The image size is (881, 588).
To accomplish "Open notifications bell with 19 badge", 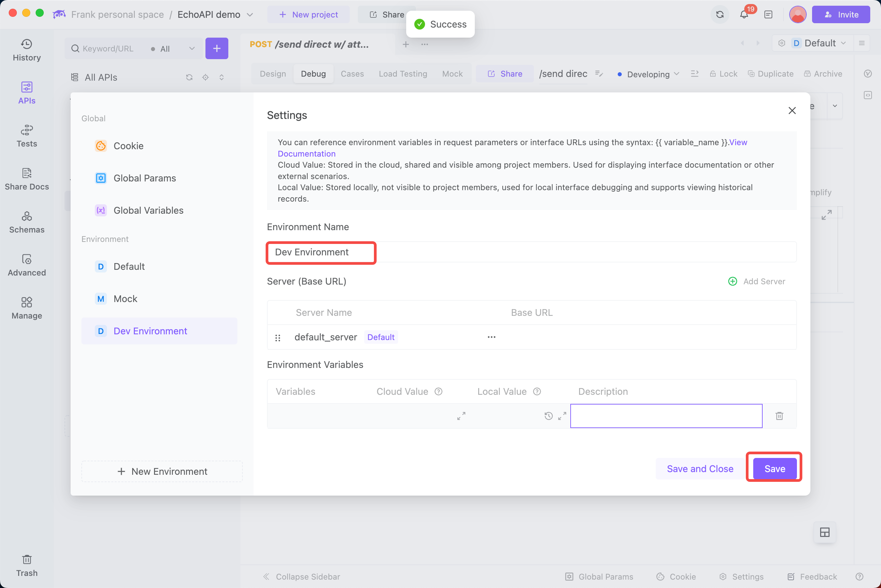I will pos(744,15).
